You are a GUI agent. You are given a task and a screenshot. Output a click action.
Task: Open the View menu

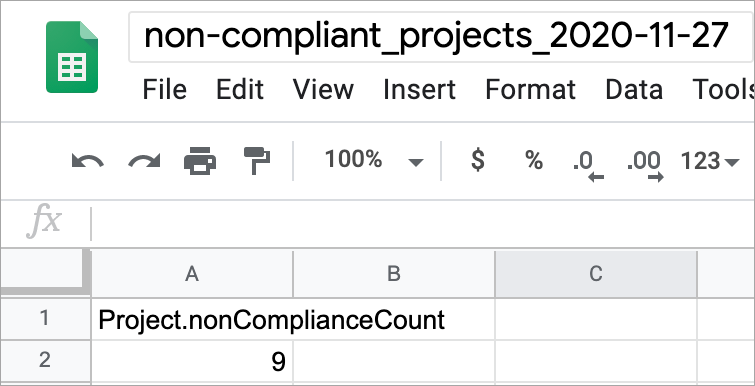(324, 90)
